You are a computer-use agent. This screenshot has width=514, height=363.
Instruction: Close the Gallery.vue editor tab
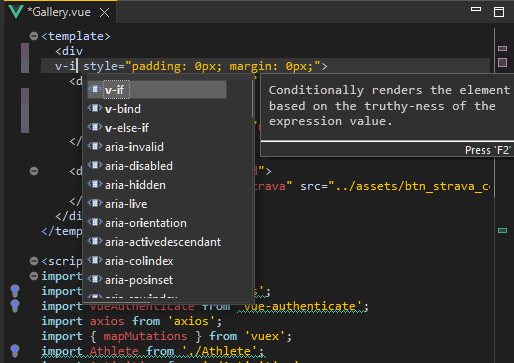pos(105,13)
